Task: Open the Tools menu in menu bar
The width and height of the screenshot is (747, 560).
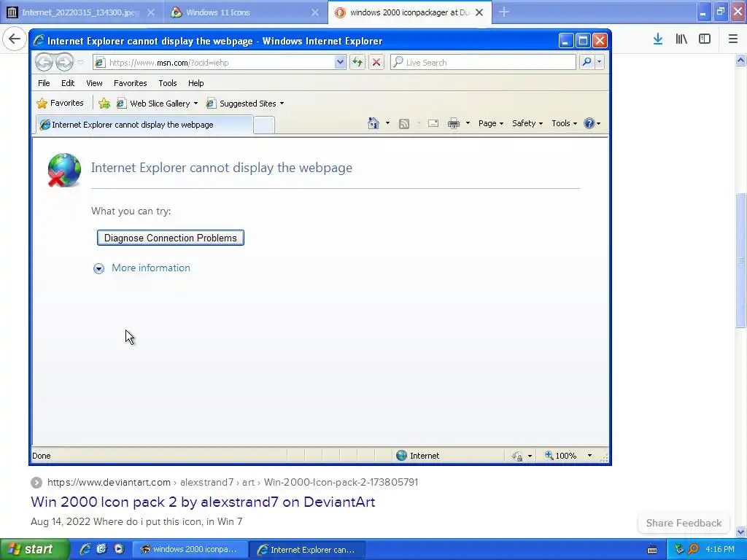Action: [x=167, y=83]
